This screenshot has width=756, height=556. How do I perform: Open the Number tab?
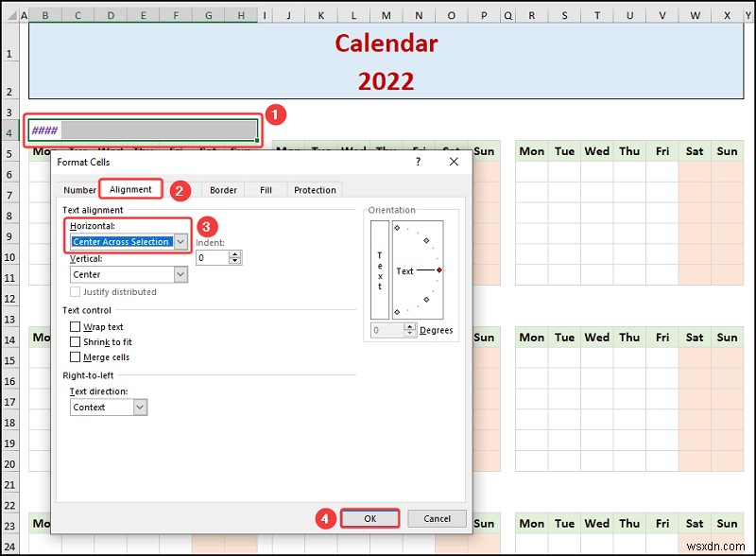(79, 190)
